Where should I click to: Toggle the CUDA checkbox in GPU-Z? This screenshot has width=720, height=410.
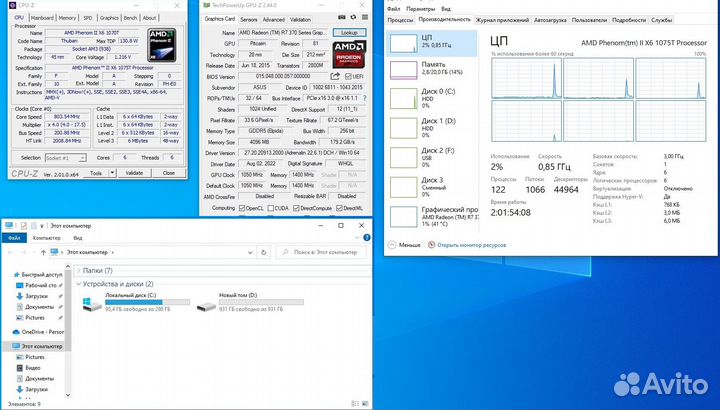click(270, 208)
